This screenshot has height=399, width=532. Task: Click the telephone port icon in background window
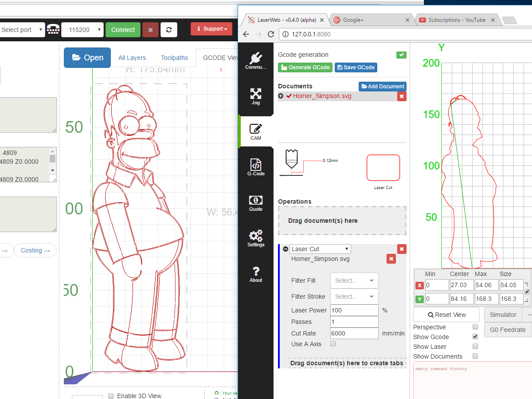53,30
